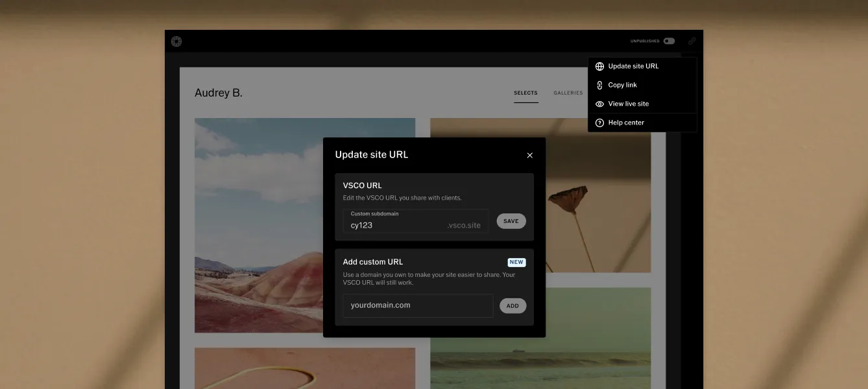Click the globe icon beside Update site URL
Viewport: 868px width, 389px height.
599,66
